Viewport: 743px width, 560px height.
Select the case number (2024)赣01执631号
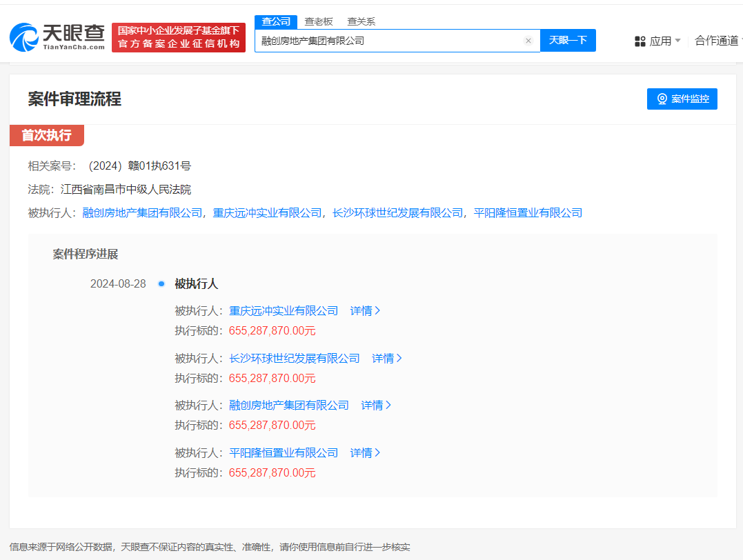pyautogui.click(x=139, y=166)
